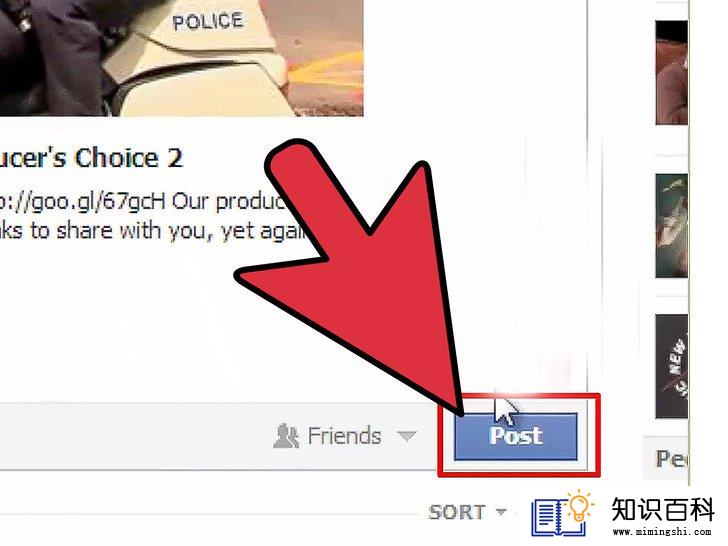Click the 知识百科 watermark text
728x546 pixels.
click(663, 509)
